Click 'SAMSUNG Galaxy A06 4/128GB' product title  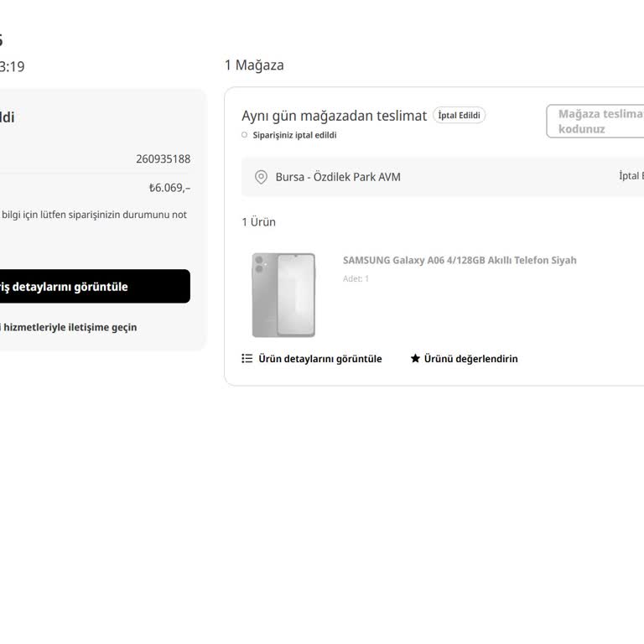pyautogui.click(x=460, y=261)
